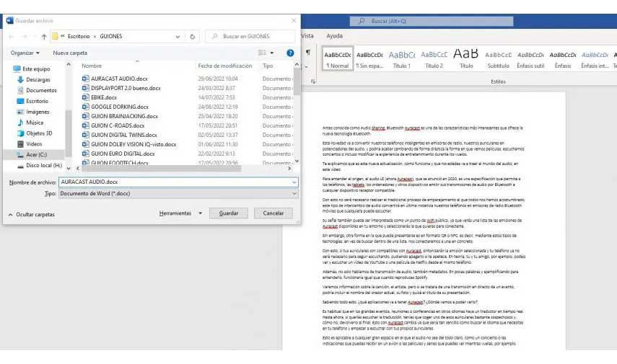Click the Cancelar button
This screenshot has height=364, width=617.
(x=273, y=213)
